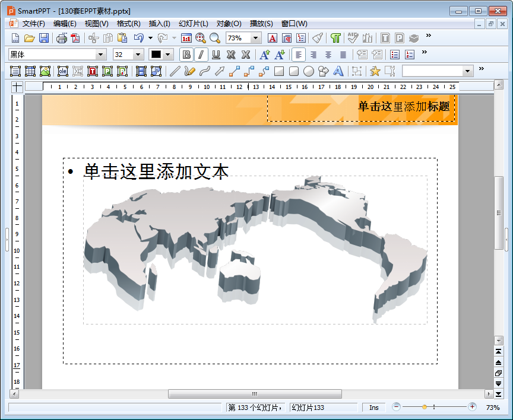Insert a table frame from the object toolbar

click(30, 71)
